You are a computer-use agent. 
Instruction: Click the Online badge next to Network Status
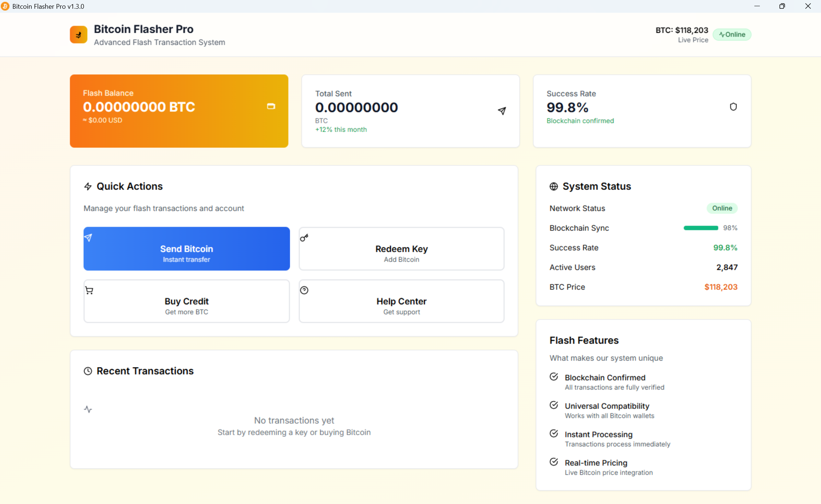[x=722, y=208]
